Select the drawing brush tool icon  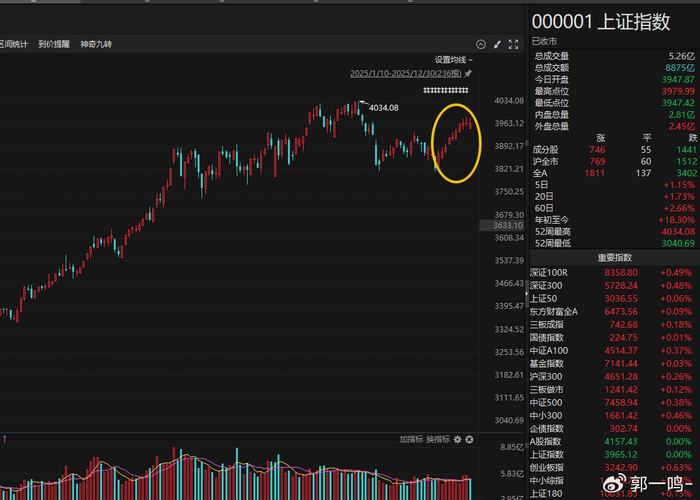tap(497, 44)
